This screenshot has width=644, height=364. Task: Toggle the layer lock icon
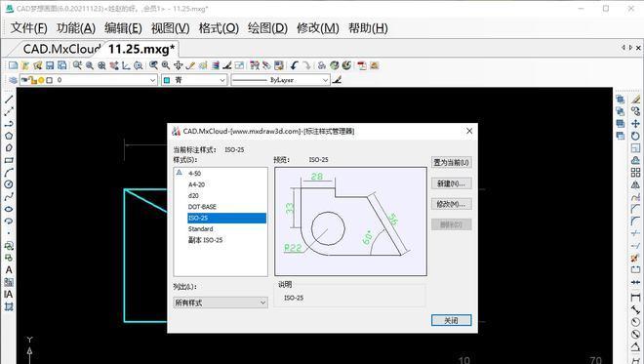(33, 80)
